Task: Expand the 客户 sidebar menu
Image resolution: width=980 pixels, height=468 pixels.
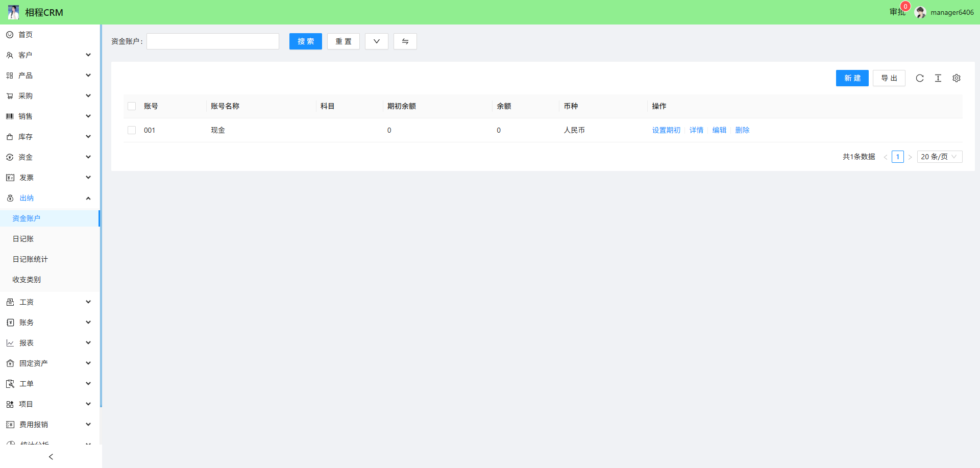Action: [48, 55]
